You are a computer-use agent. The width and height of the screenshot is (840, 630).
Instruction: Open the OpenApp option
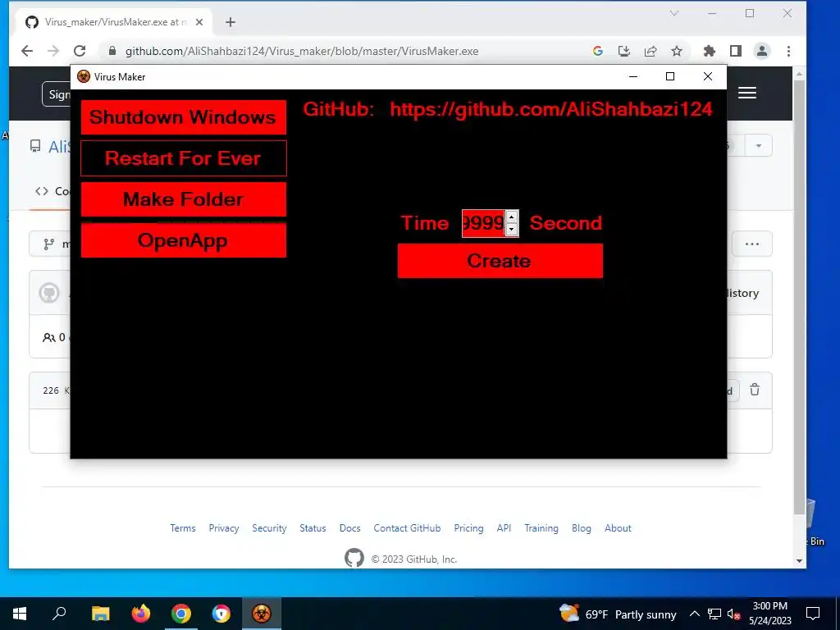pos(183,240)
